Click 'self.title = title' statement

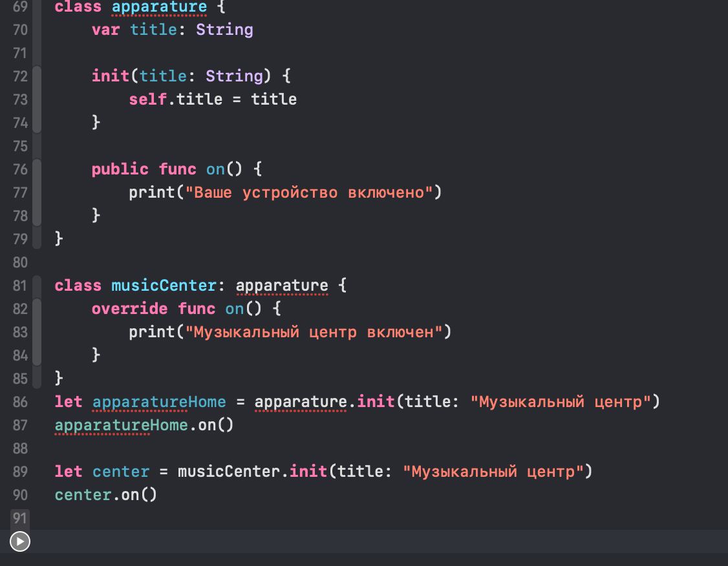pyautogui.click(x=213, y=100)
